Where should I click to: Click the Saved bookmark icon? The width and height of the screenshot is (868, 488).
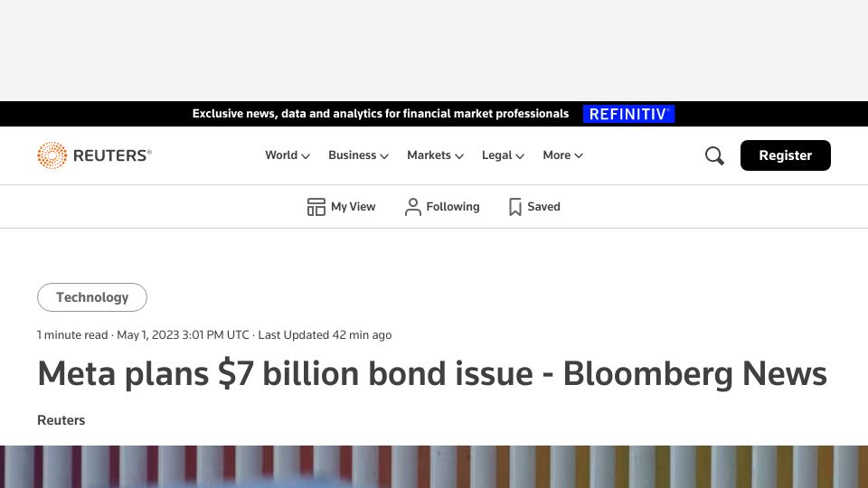(514, 207)
